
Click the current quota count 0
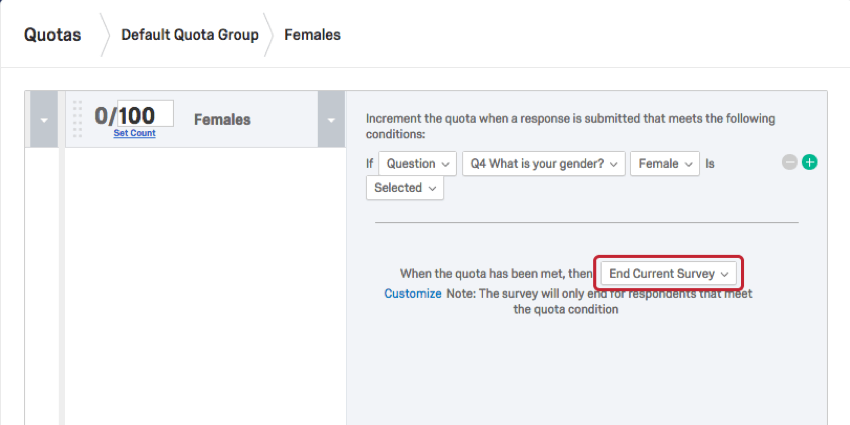101,116
